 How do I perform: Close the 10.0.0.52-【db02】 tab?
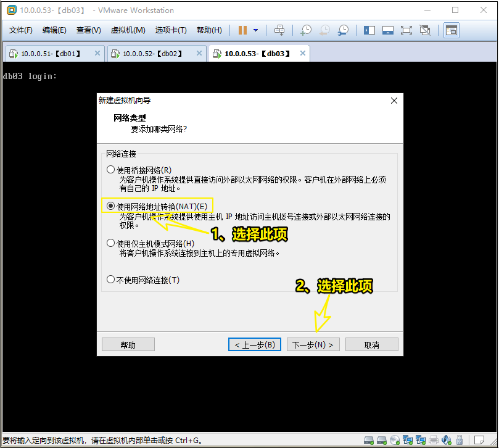pyautogui.click(x=200, y=53)
